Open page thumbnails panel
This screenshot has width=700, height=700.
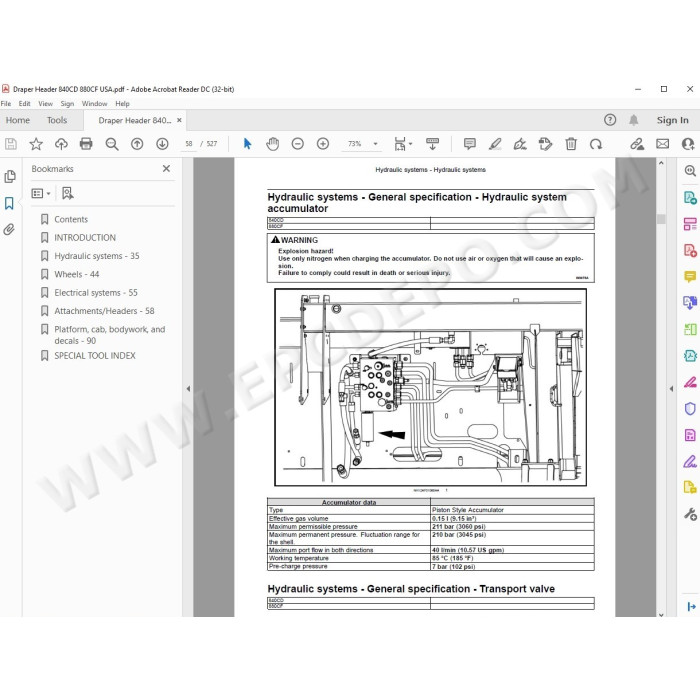pos(10,177)
